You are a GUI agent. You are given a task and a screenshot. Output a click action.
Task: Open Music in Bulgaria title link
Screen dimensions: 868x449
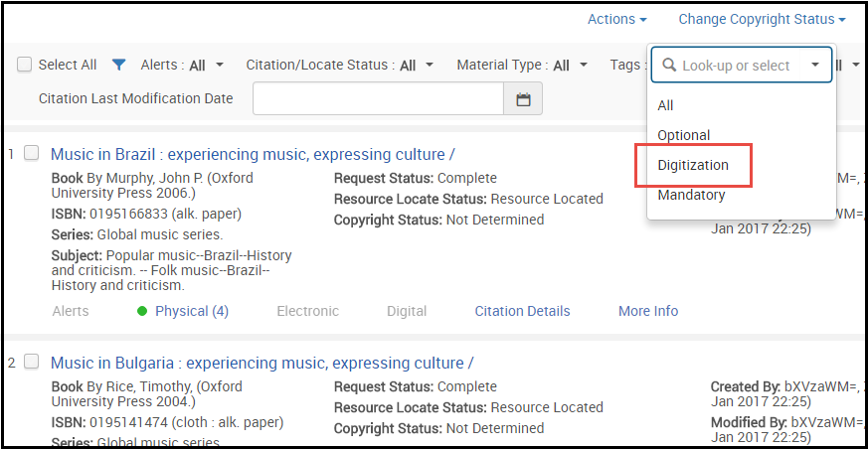click(261, 363)
